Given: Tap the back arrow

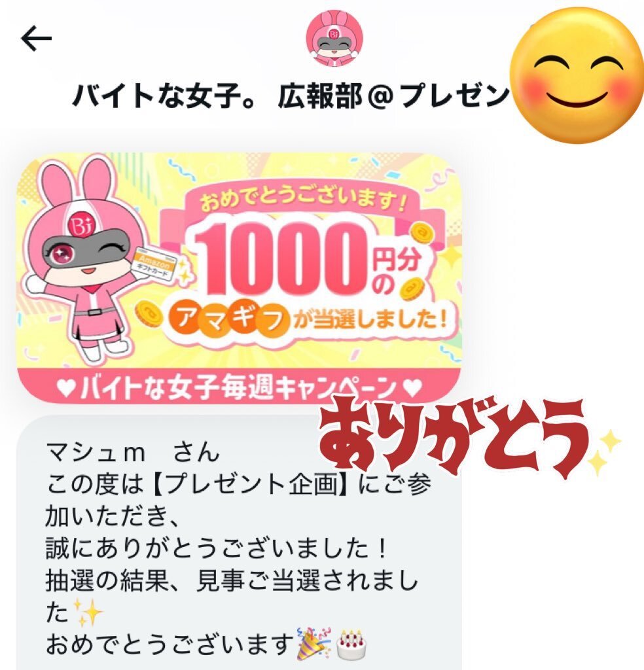Looking at the screenshot, I should (37, 38).
